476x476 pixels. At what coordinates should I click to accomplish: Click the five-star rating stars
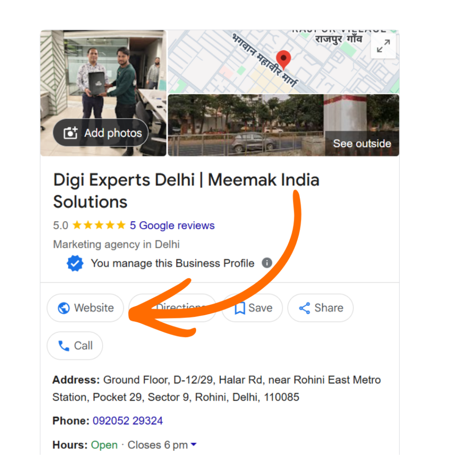click(99, 225)
